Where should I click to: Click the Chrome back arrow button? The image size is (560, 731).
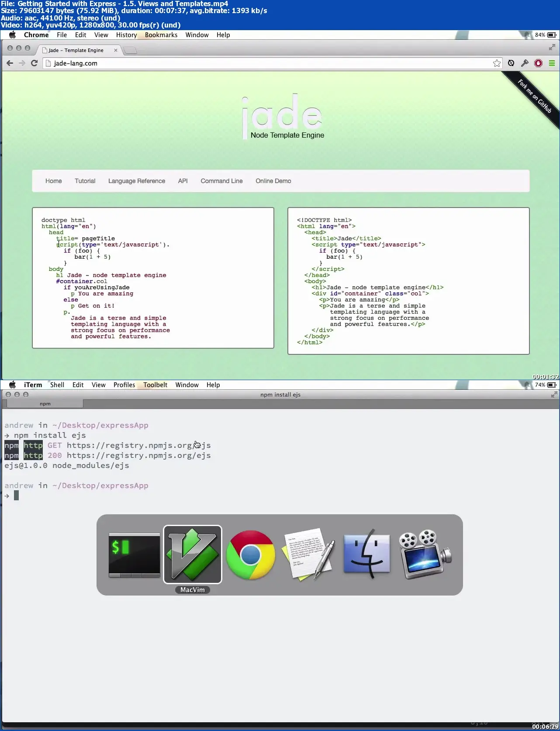[10, 63]
